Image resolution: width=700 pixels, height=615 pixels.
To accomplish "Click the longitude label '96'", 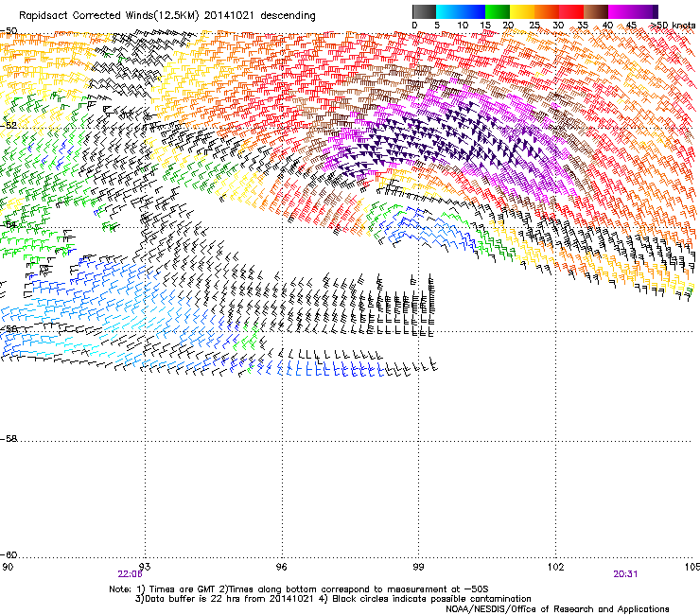I will click(x=281, y=567).
